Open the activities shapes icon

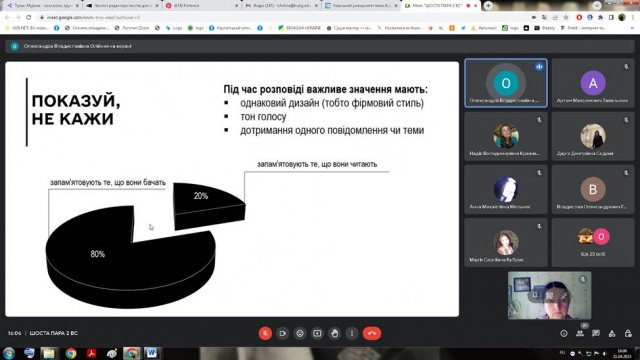612,333
